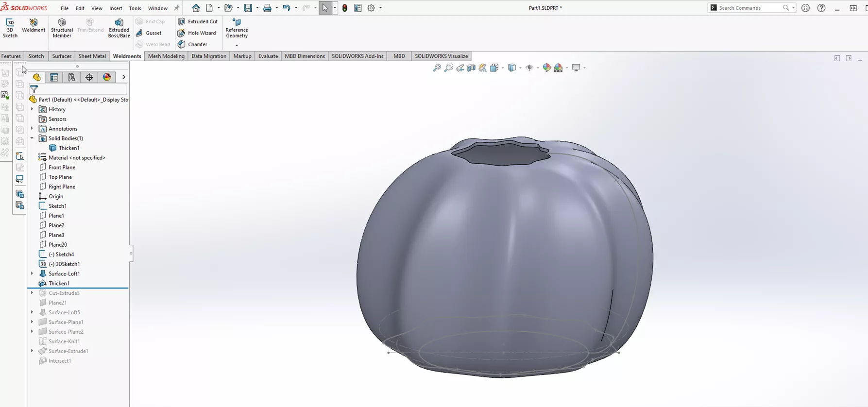Start a 3D Sketch

[10, 28]
